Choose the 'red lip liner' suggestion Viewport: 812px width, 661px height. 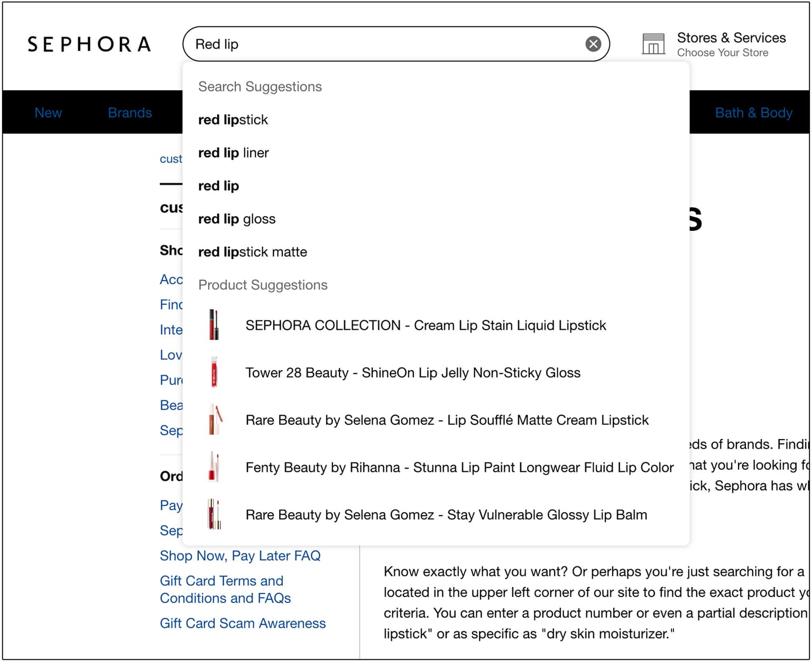tap(234, 153)
